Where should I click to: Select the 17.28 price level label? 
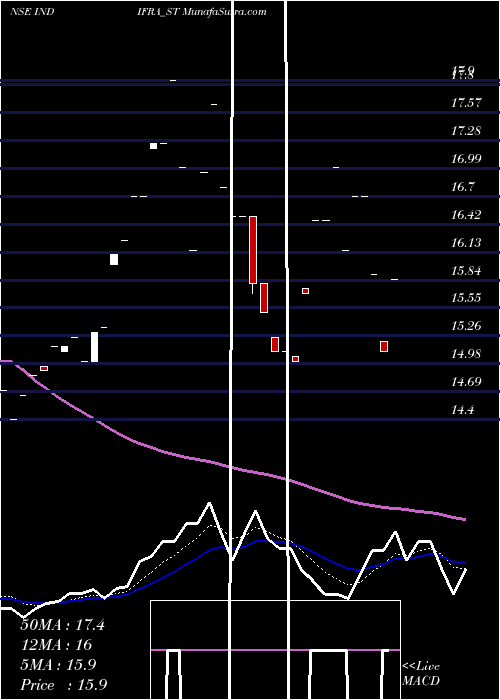[x=466, y=131]
